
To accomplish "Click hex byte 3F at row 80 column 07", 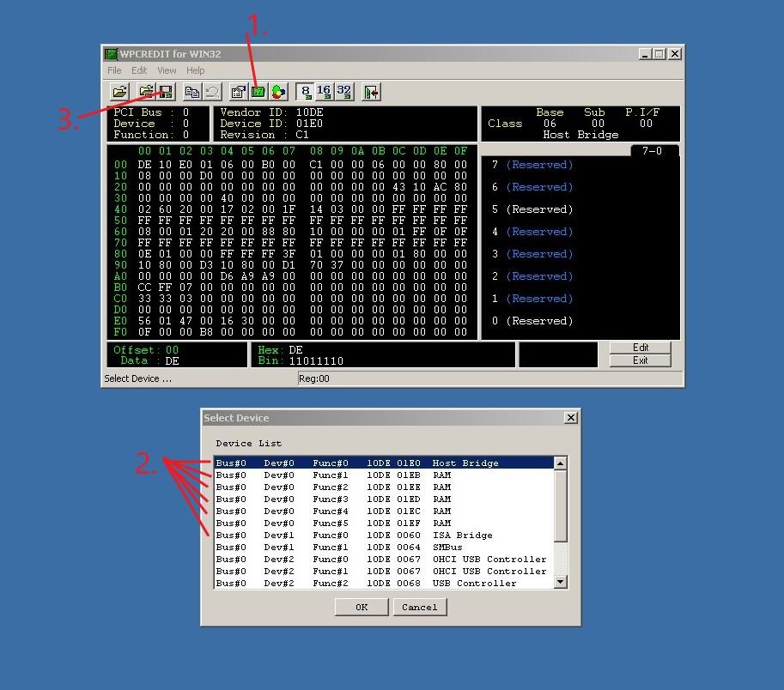I will 289,254.
